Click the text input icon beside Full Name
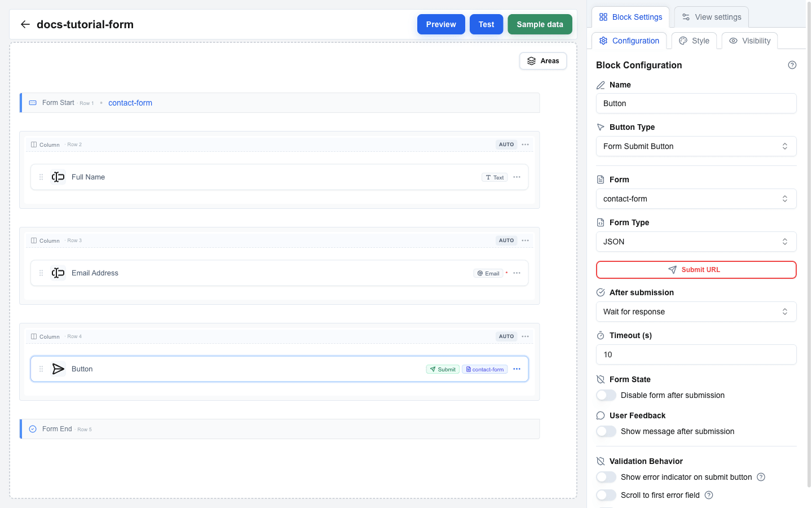The height and width of the screenshot is (508, 812). (x=58, y=177)
